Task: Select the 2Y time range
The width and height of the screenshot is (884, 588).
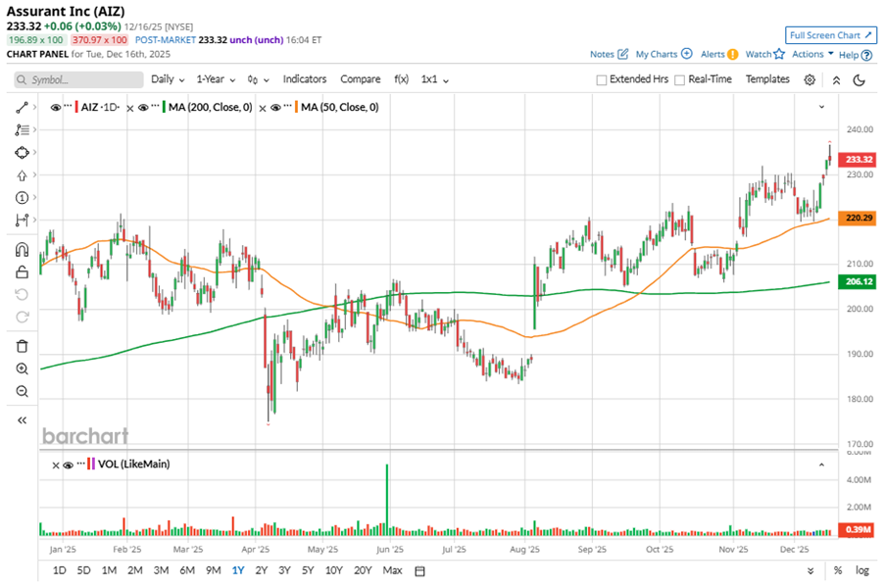Action: pos(261,570)
